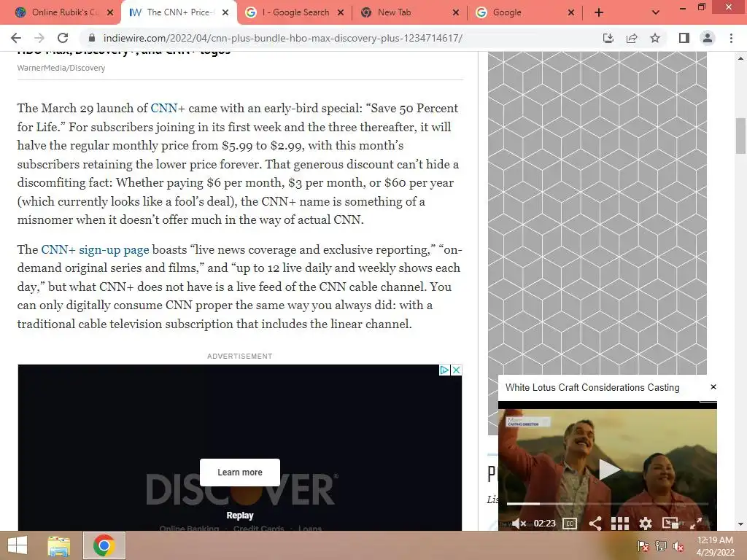Image resolution: width=747 pixels, height=560 pixels.
Task: Click the scrollbar down arrow
Action: pyautogui.click(x=740, y=524)
